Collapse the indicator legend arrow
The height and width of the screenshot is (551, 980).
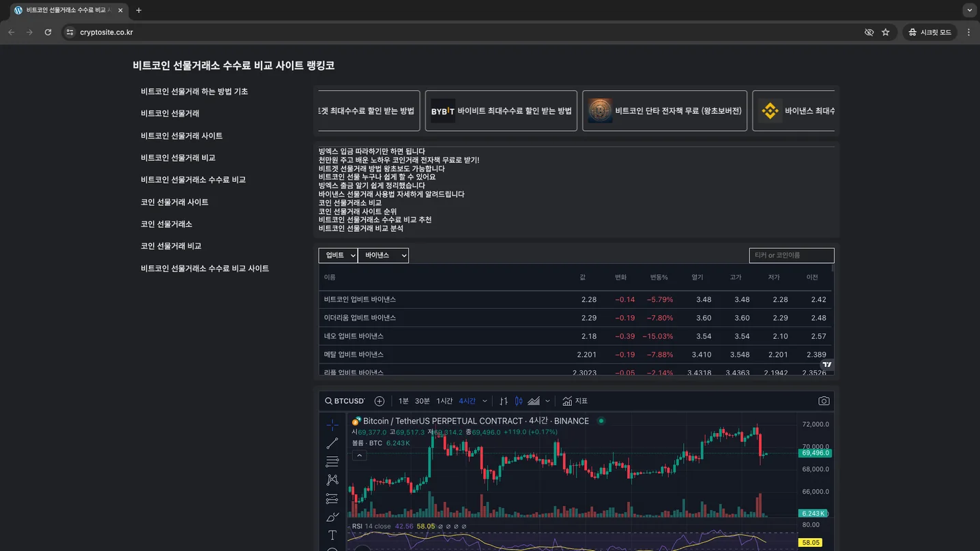360,456
